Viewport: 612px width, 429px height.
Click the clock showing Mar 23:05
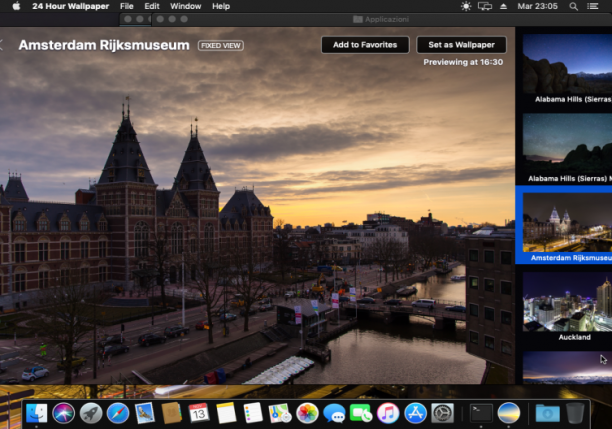pyautogui.click(x=537, y=6)
